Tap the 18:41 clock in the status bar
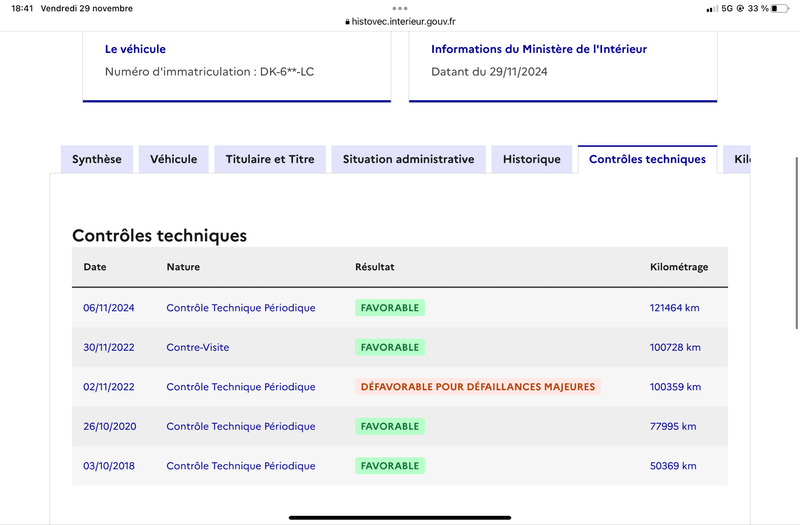 point(22,8)
